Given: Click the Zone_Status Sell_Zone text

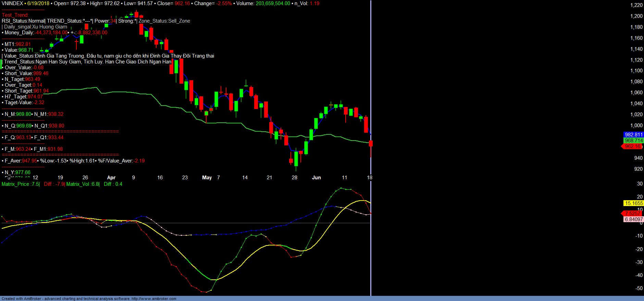Looking at the screenshot, I should tap(164, 21).
